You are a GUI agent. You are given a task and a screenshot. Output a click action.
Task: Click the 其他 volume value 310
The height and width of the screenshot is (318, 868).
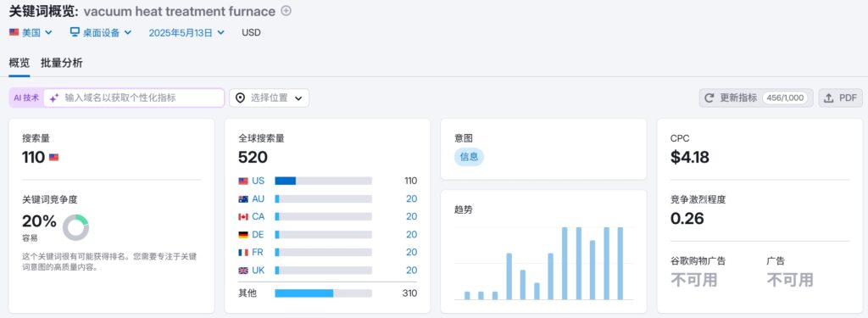409,293
